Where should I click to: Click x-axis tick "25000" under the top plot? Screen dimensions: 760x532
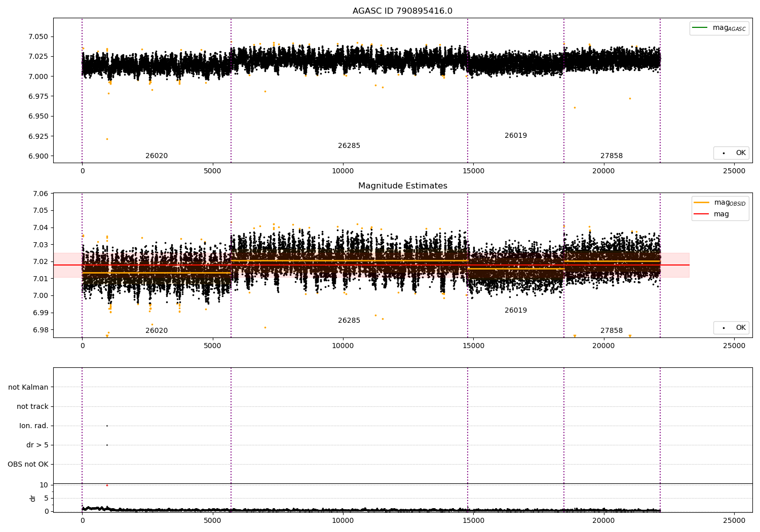click(734, 171)
